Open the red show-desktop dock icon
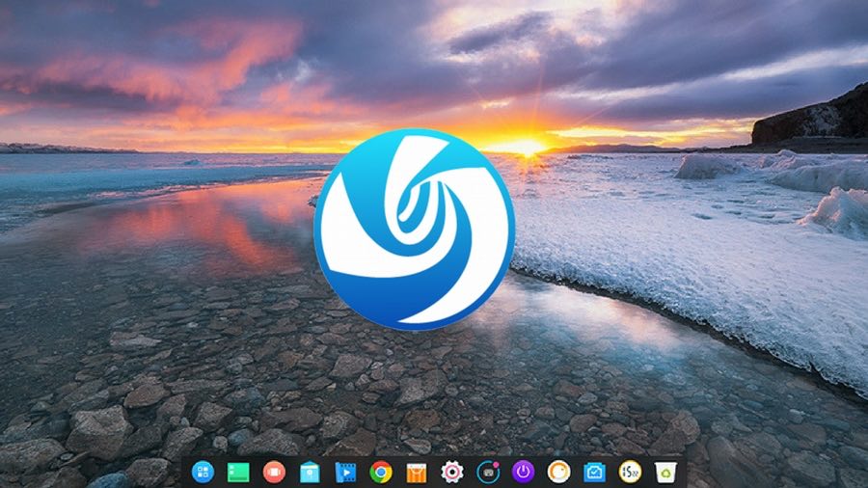Image resolution: width=868 pixels, height=488 pixels. (x=274, y=472)
